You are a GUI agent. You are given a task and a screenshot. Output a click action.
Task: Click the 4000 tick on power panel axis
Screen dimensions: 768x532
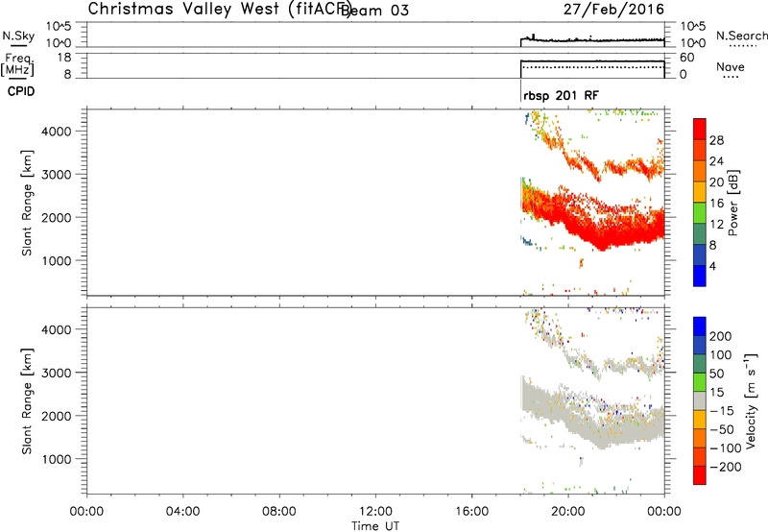pyautogui.click(x=57, y=132)
